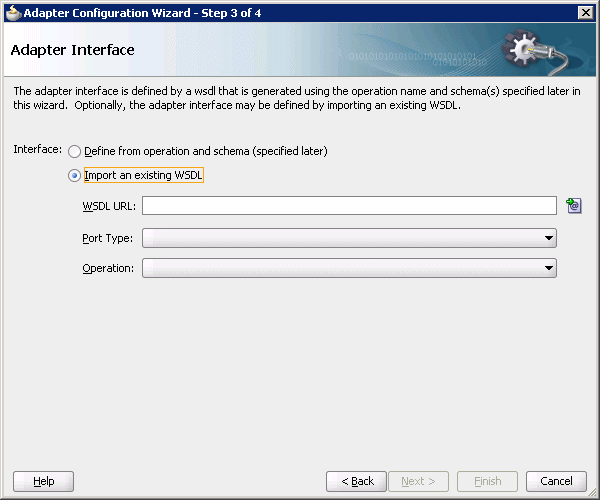Image resolution: width=600 pixels, height=500 pixels.
Task: Close the Adapter Configuration Wizard window
Action: (585, 13)
